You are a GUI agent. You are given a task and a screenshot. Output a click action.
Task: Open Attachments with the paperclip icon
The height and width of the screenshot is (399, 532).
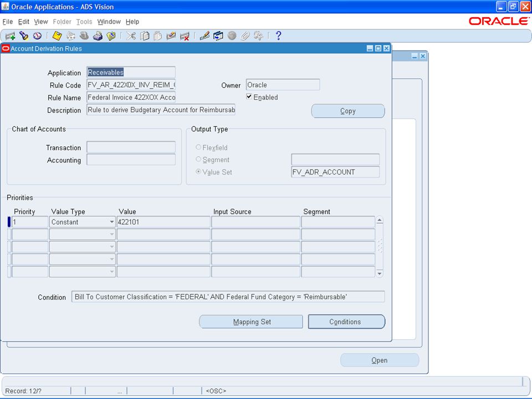coord(245,35)
